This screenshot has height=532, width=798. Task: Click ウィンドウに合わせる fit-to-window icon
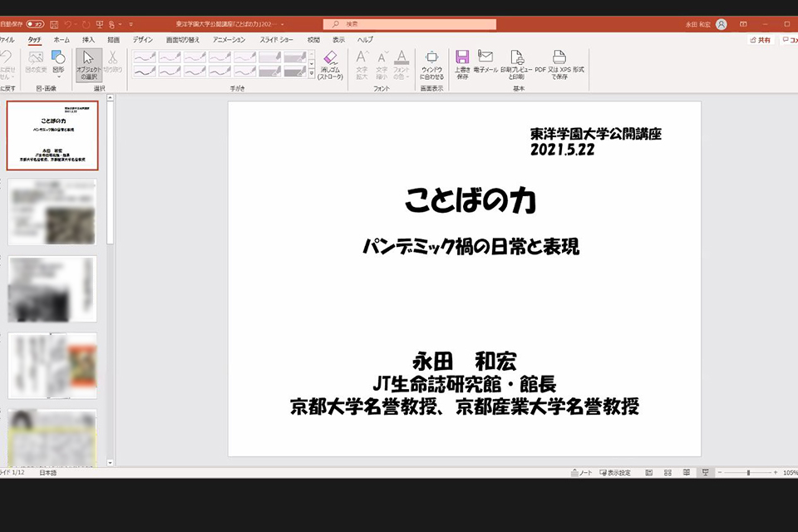[431, 65]
